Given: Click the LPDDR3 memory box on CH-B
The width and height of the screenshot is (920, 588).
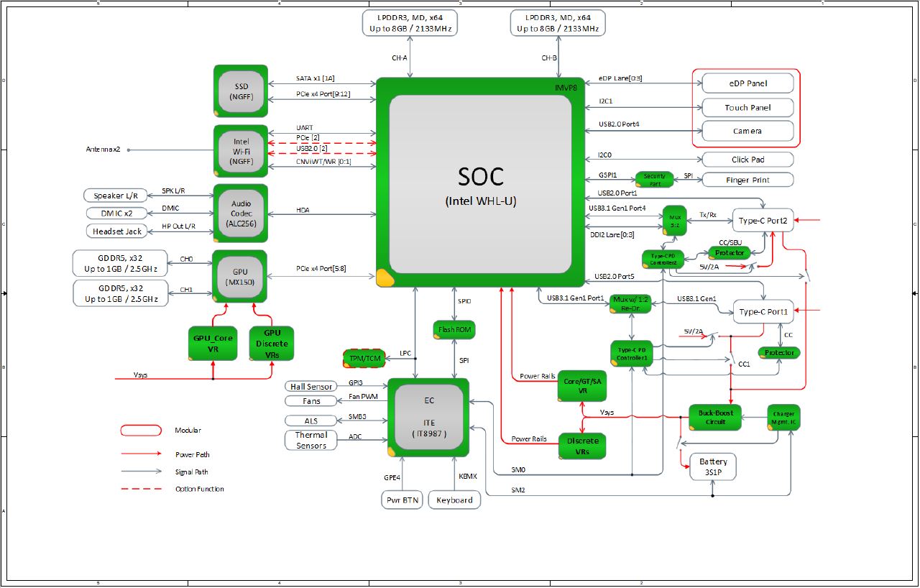Looking at the screenshot, I should tap(558, 22).
